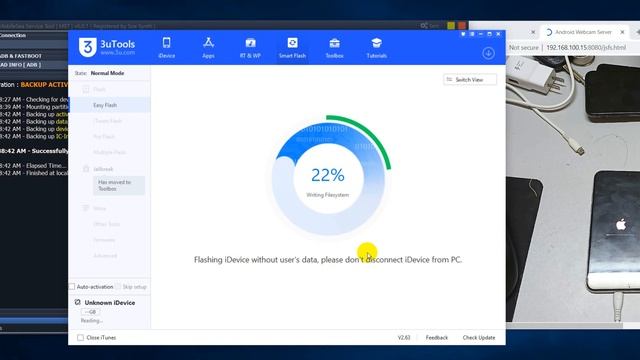Open the Apps section in 3uTools
Image resolution: width=640 pixels, height=360 pixels.
click(x=208, y=48)
